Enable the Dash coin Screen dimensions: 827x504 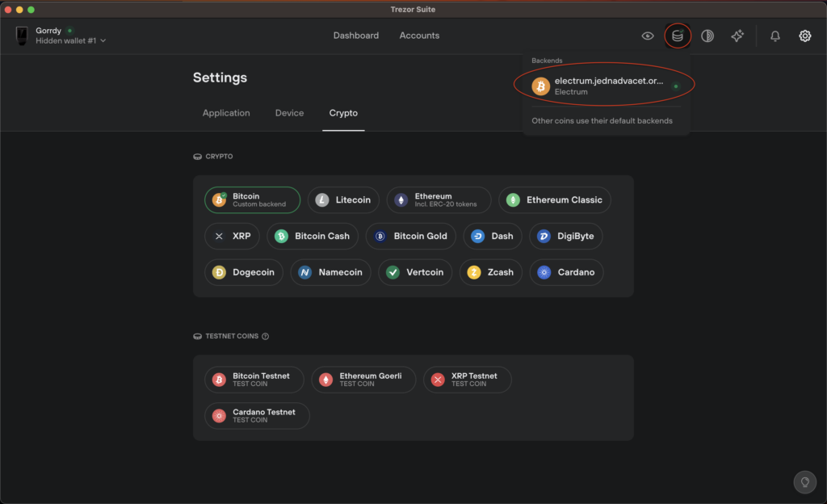tap(493, 236)
